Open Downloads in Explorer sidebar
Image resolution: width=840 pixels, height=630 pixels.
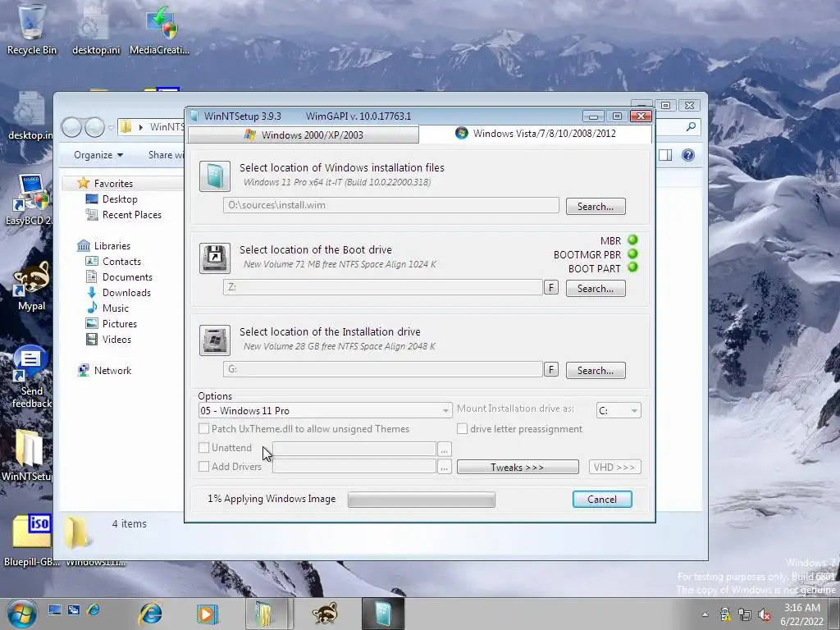pyautogui.click(x=118, y=293)
